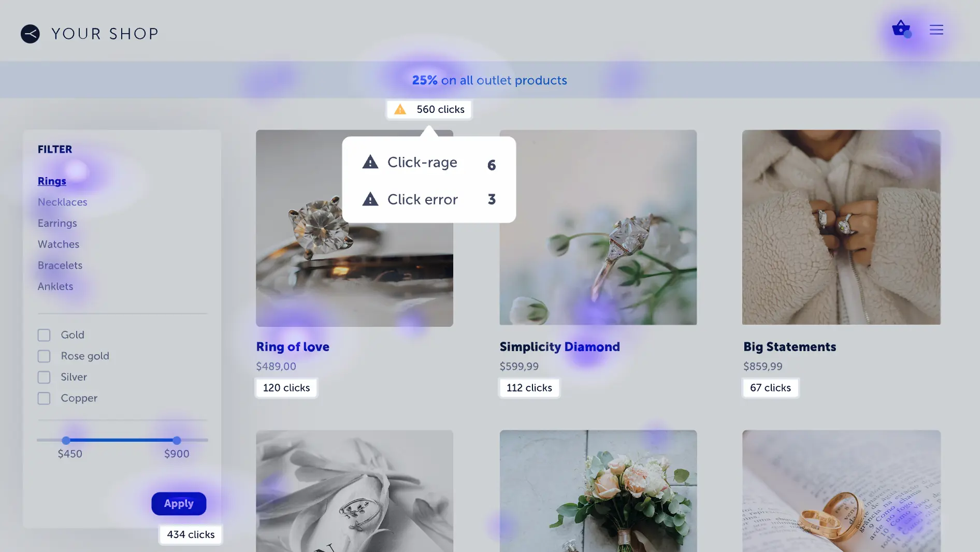Check the Silver filter option

pos(44,377)
